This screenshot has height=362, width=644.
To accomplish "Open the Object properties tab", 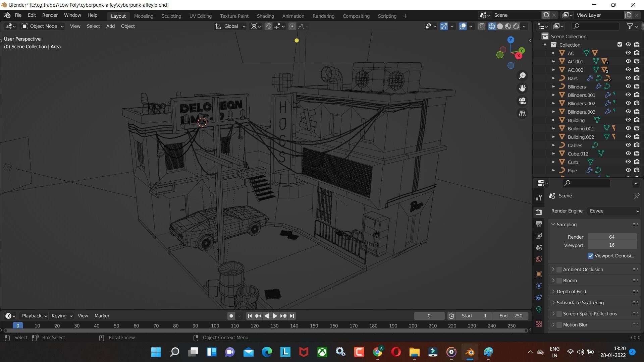I will click(x=539, y=274).
